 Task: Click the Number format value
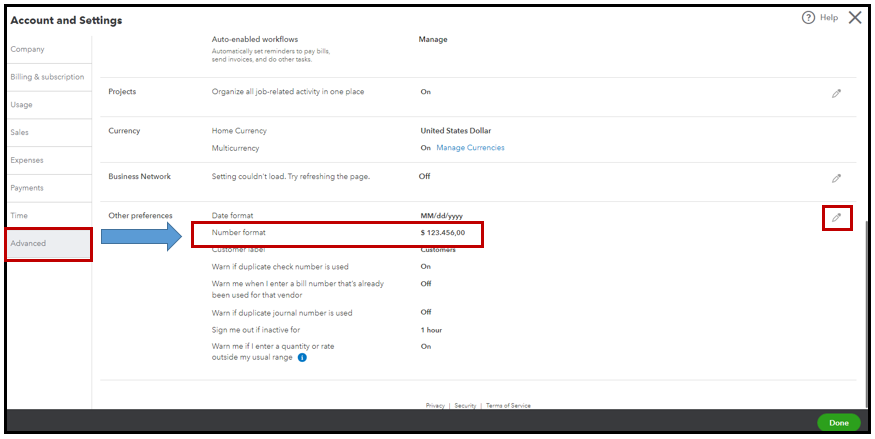[x=443, y=233]
